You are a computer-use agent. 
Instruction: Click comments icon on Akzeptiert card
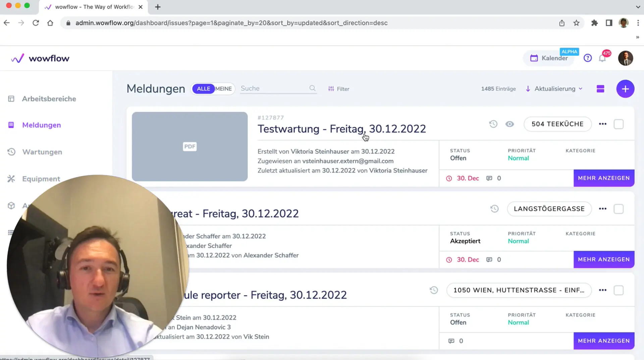[x=489, y=260]
